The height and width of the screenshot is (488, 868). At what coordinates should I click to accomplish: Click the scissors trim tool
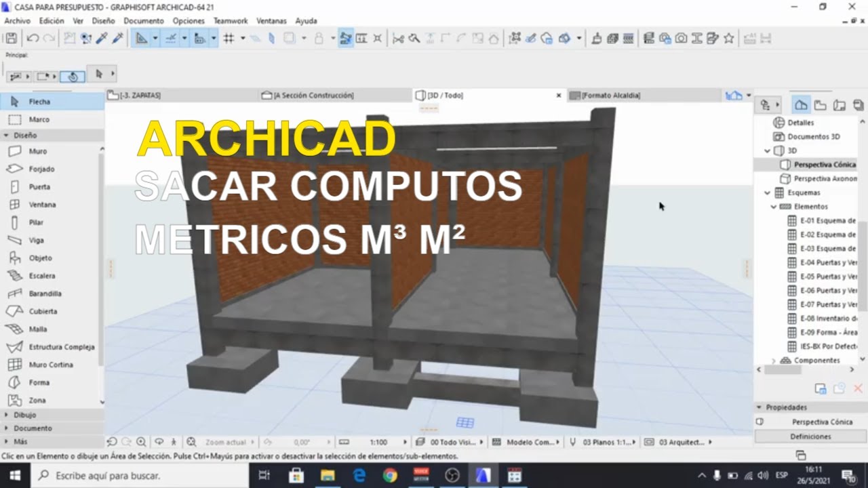(x=398, y=39)
